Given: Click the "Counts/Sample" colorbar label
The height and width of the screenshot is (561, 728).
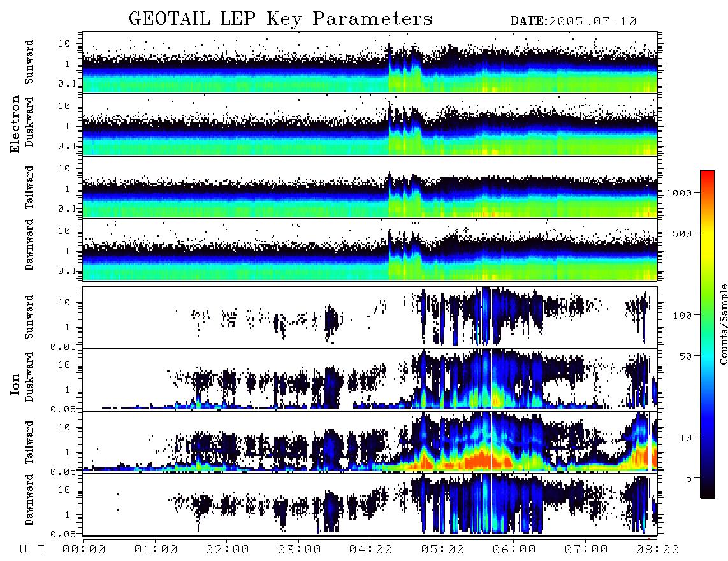Looking at the screenshot, I should pyautogui.click(x=723, y=324).
